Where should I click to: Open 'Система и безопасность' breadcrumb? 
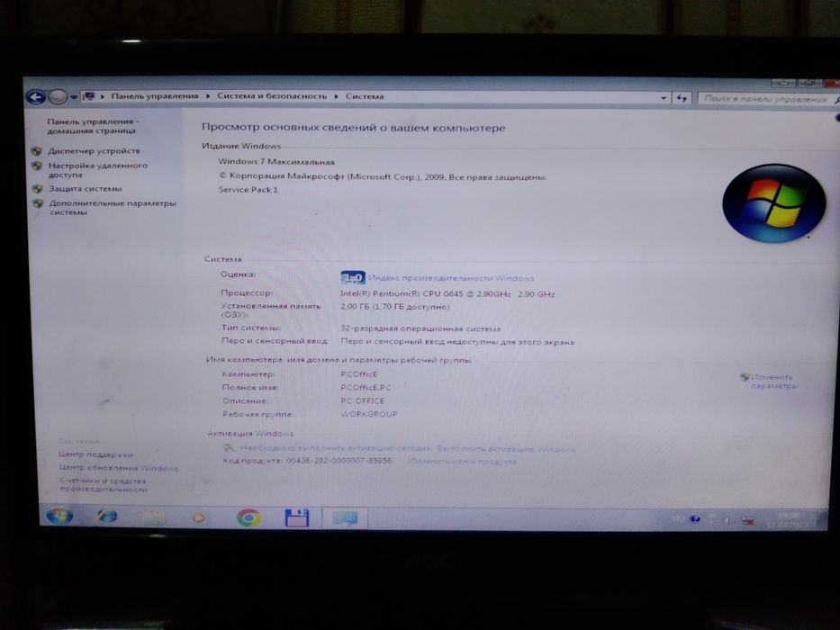click(272, 96)
